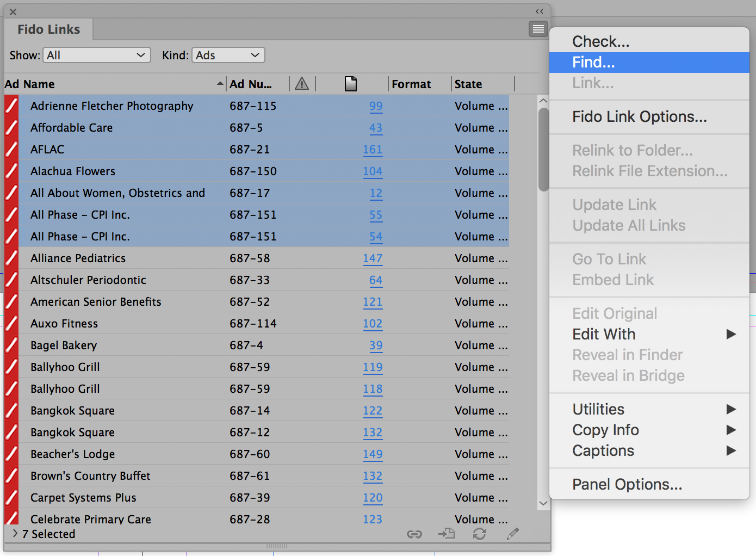This screenshot has width=756, height=556.
Task: Choose Check... from the panel menu
Action: 649,41
